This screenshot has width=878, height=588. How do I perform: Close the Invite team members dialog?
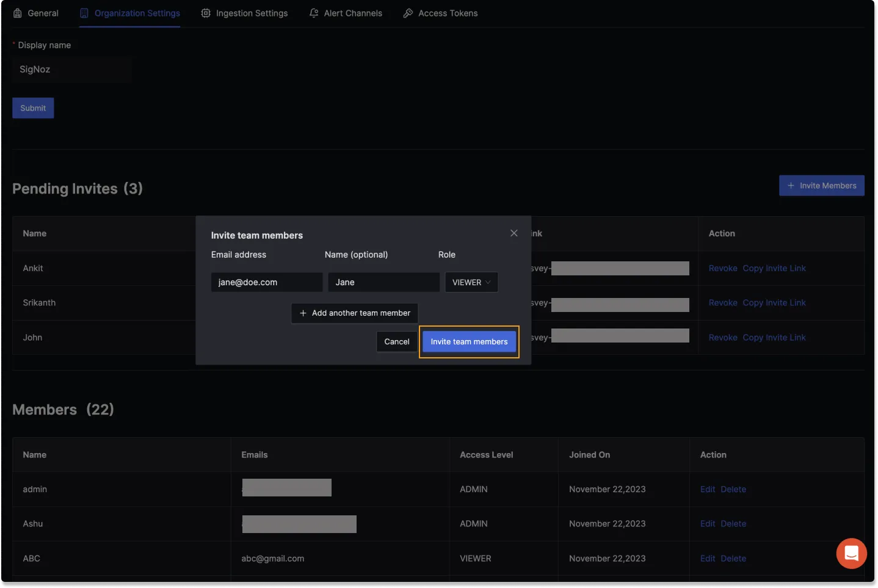click(x=514, y=233)
